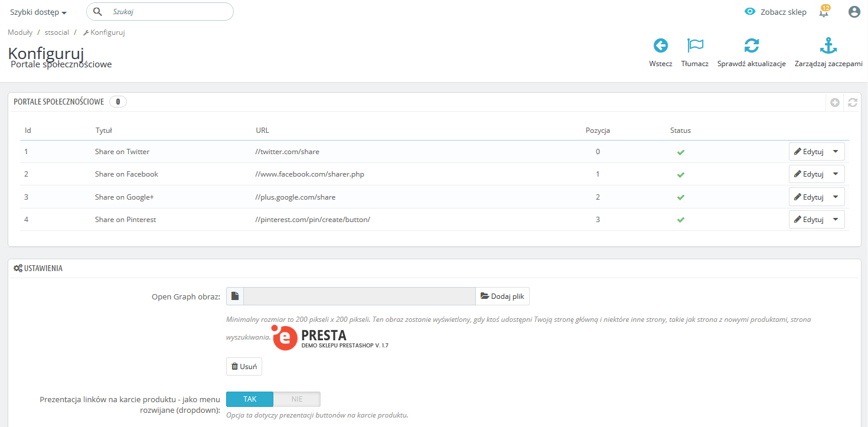This screenshot has height=427, width=868.
Task: Go to Moduły breadcrumb
Action: (x=20, y=32)
